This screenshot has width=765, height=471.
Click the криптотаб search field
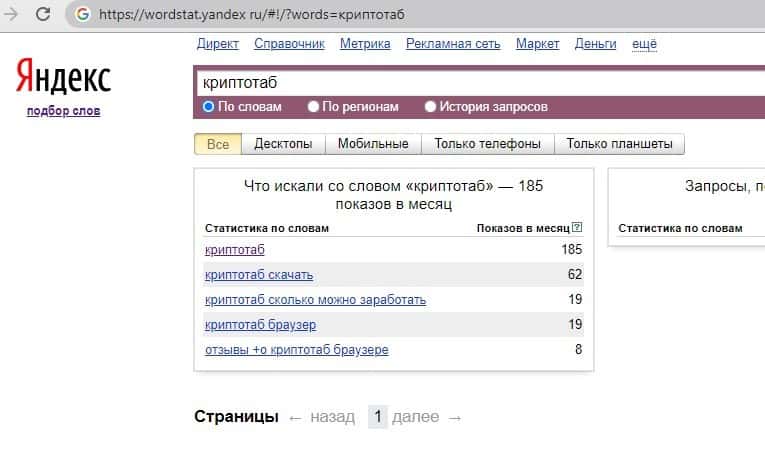coord(481,83)
